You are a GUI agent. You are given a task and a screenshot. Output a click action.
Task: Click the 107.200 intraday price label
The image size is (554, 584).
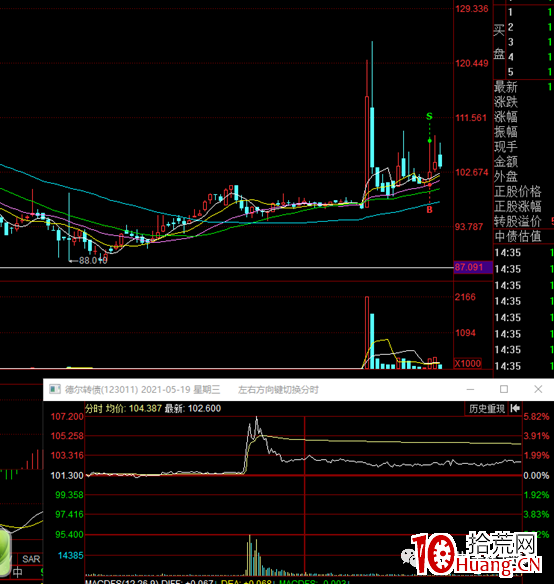pos(67,417)
